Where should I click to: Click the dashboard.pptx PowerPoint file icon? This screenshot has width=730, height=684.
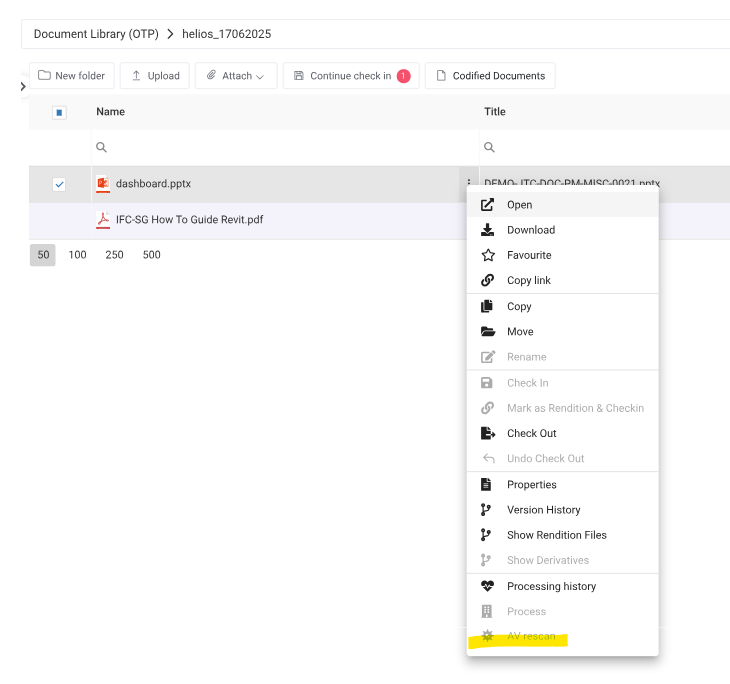pyautogui.click(x=102, y=184)
